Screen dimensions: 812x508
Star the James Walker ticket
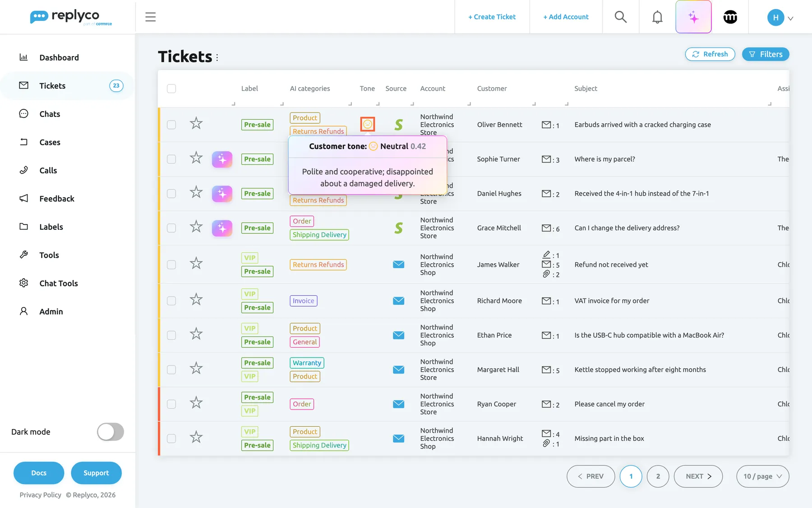click(x=196, y=263)
